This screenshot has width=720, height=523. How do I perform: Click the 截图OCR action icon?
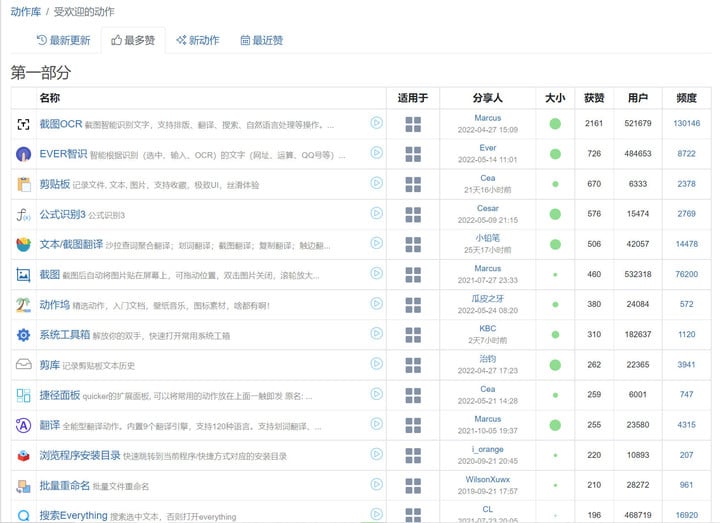23,124
